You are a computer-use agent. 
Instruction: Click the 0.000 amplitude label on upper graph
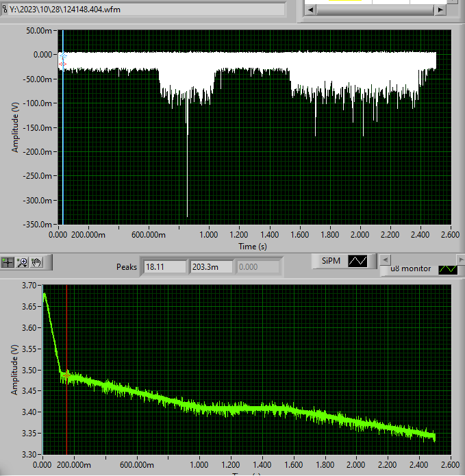click(x=42, y=55)
